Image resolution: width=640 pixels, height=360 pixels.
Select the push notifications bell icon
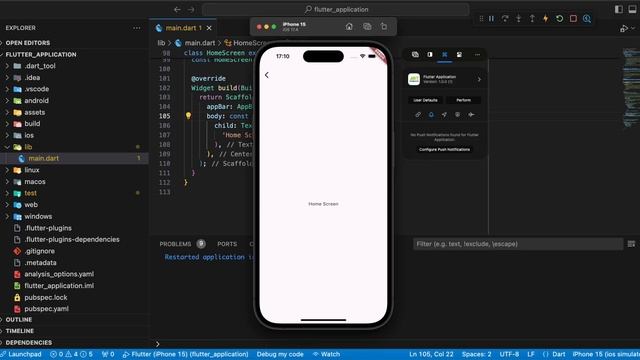(431, 115)
